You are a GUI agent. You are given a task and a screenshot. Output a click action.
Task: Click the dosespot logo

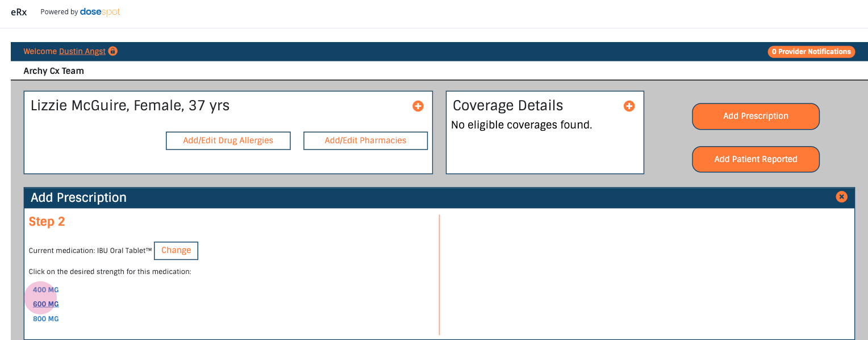100,12
